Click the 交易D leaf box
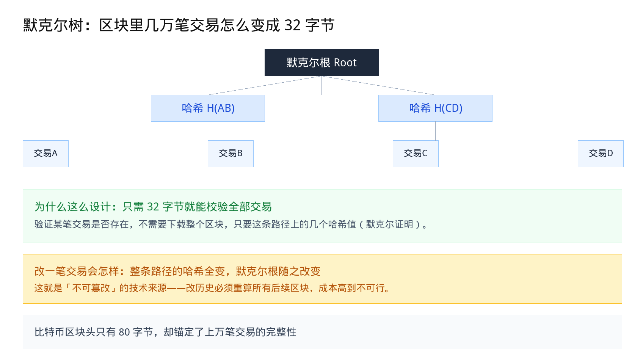This screenshot has width=643, height=364. [x=601, y=154]
